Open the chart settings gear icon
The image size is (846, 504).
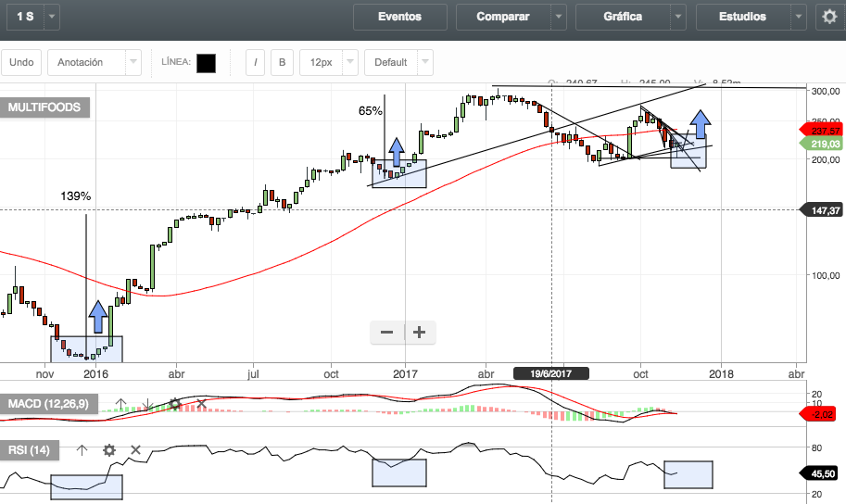click(x=828, y=17)
